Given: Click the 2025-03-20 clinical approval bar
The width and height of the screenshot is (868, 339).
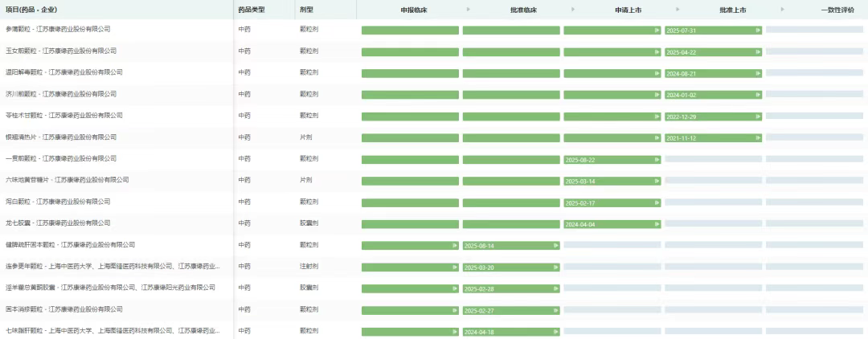Looking at the screenshot, I should pos(511,268).
